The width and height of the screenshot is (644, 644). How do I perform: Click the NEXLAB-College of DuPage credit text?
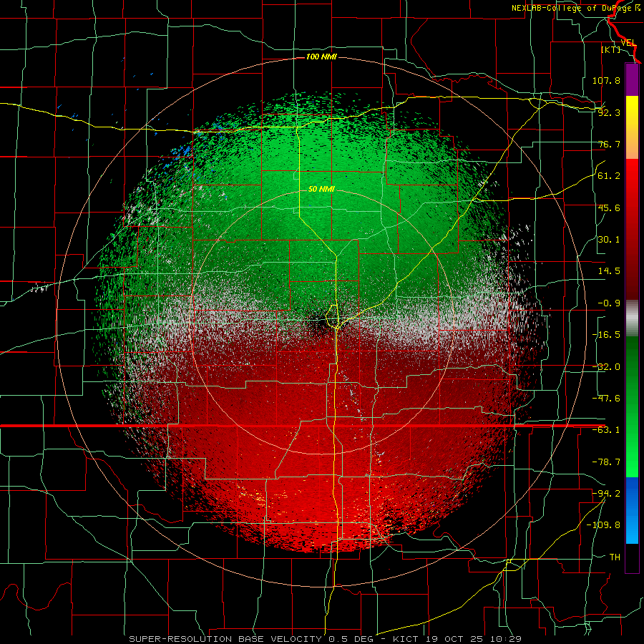[577, 8]
